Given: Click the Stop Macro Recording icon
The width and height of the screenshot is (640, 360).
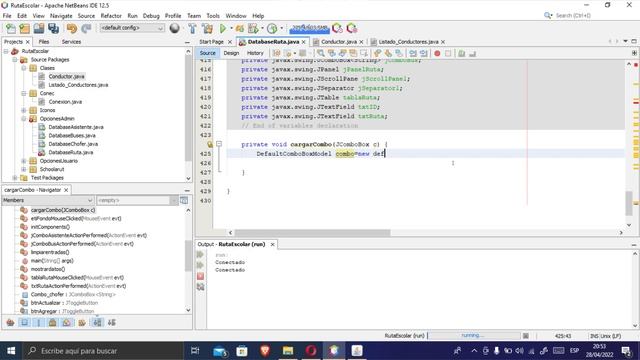Looking at the screenshot, I should 448,53.
